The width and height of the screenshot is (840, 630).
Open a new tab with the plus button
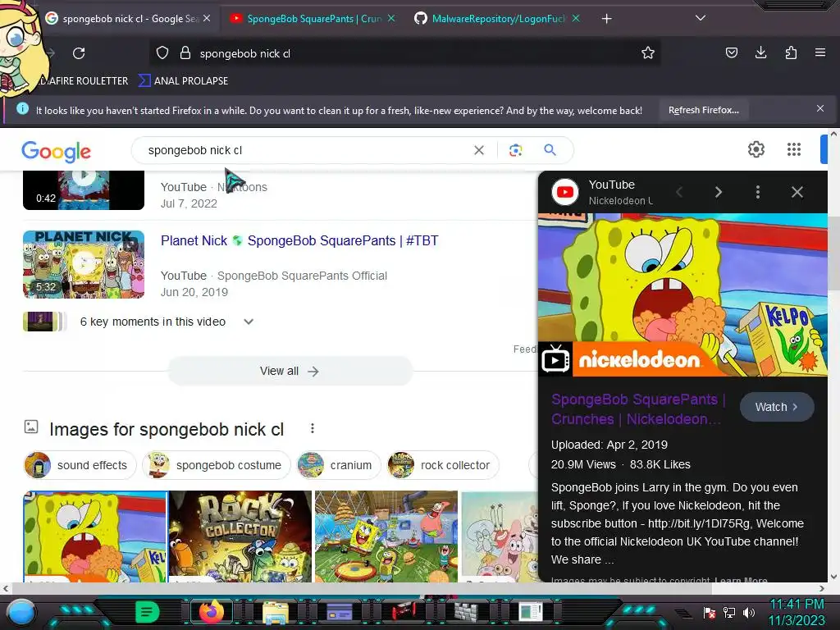click(606, 19)
